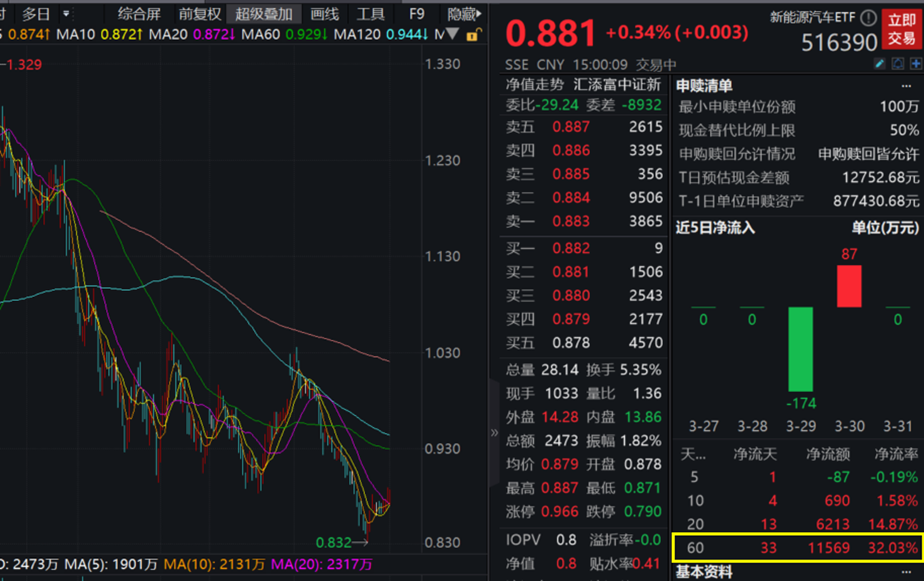The height and width of the screenshot is (581, 924).
Task: Open ETF info via the exclamation icon
Action: (x=868, y=18)
